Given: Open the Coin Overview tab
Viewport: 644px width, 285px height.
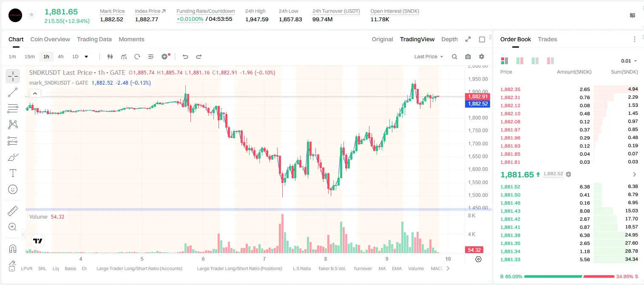Looking at the screenshot, I should tap(50, 39).
